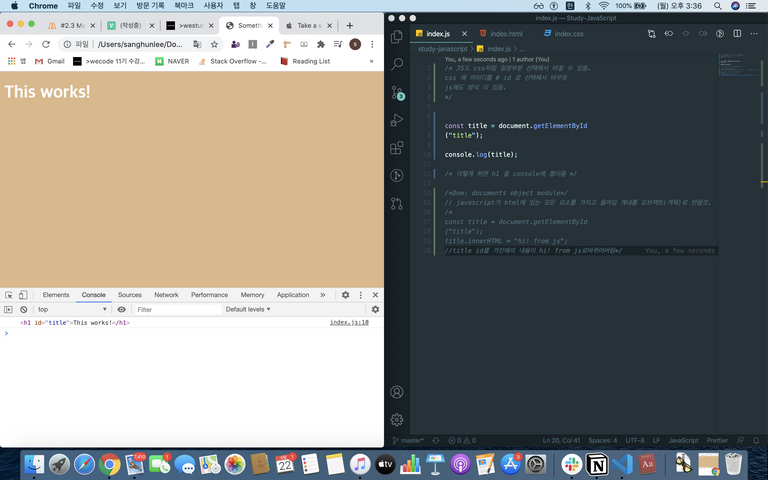Switch to Network tab in DevTools
This screenshot has width=768, height=480.
[167, 295]
